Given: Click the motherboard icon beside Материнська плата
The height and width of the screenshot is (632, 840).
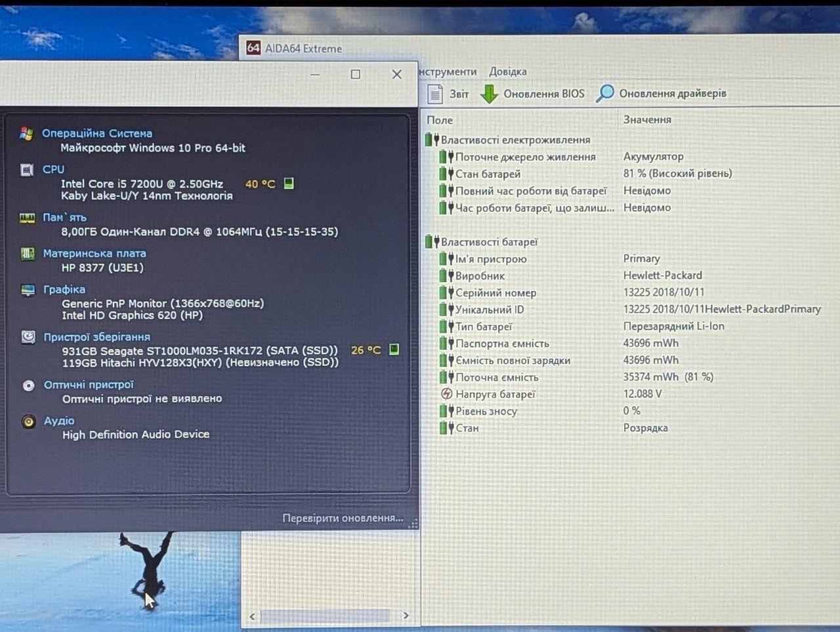Looking at the screenshot, I should pyautogui.click(x=28, y=253).
